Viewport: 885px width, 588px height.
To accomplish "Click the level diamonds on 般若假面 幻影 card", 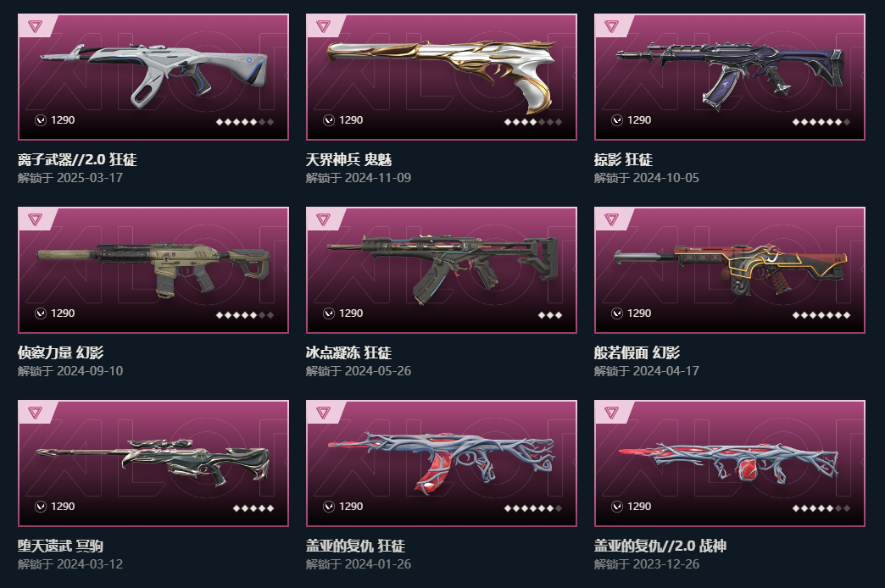I will pos(821,315).
